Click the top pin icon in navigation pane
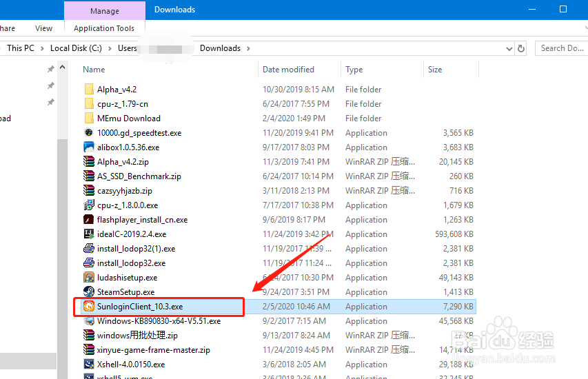The width and height of the screenshot is (588, 379). [x=50, y=69]
